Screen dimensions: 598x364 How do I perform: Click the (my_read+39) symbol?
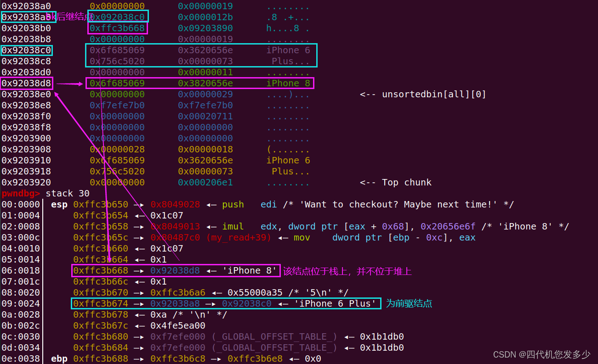239,237
